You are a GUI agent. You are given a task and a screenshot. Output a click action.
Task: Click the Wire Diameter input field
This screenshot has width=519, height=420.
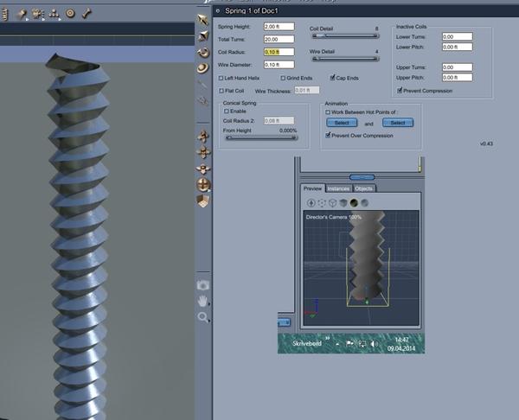click(279, 65)
